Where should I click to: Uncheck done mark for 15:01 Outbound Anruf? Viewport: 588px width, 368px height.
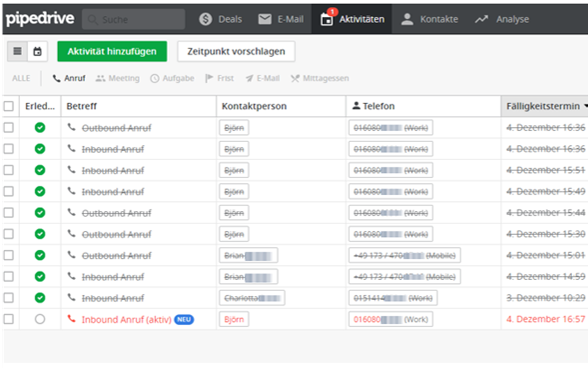(x=40, y=255)
